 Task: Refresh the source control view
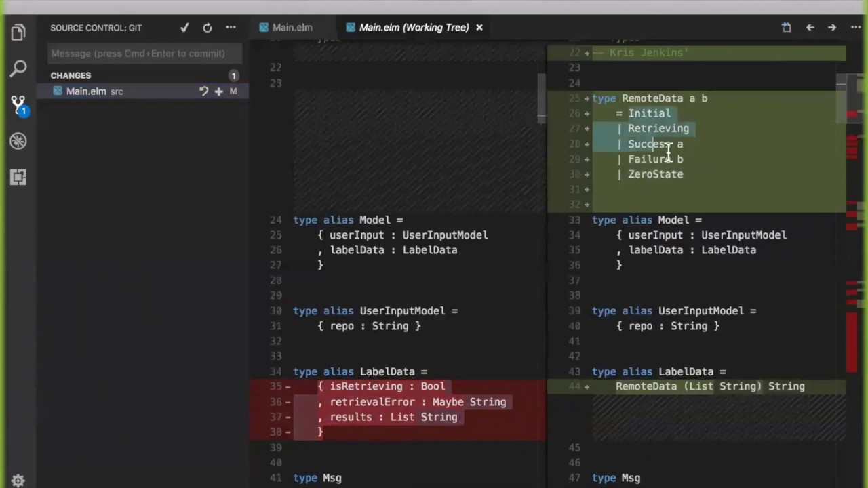[x=208, y=28]
